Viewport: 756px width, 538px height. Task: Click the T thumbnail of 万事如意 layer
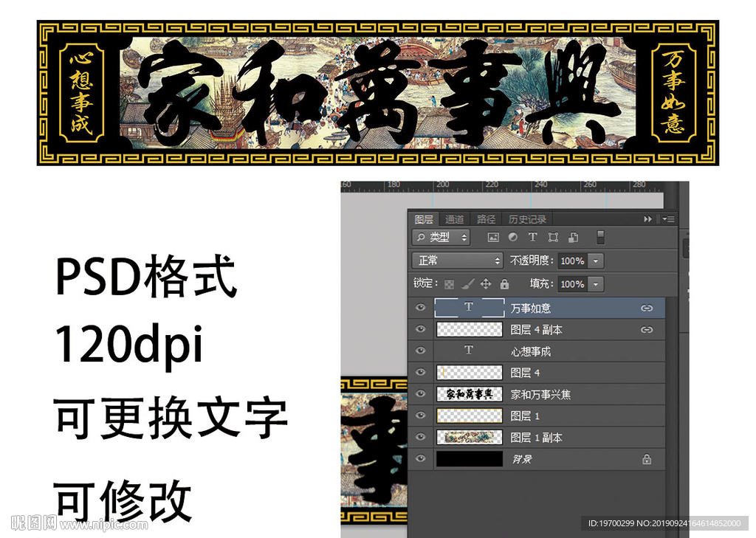point(469,308)
